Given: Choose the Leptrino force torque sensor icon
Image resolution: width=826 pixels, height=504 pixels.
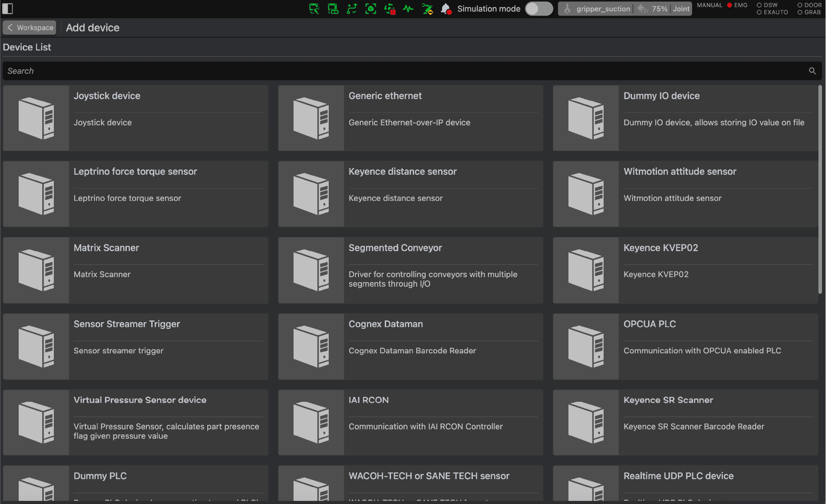Looking at the screenshot, I should click(x=36, y=194).
